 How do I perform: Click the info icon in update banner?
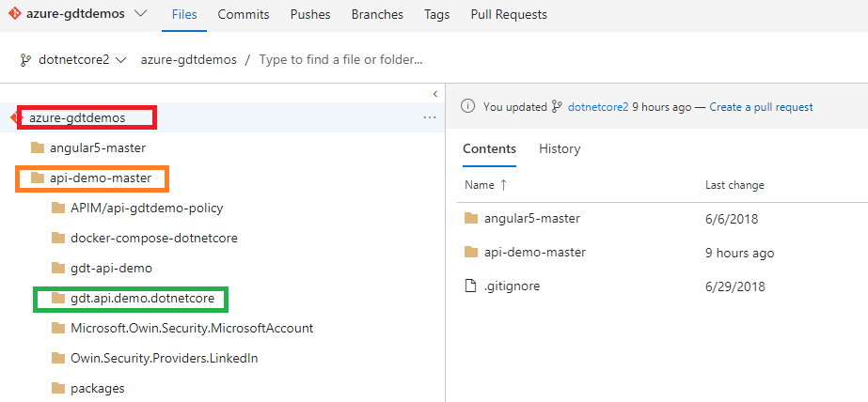467,106
